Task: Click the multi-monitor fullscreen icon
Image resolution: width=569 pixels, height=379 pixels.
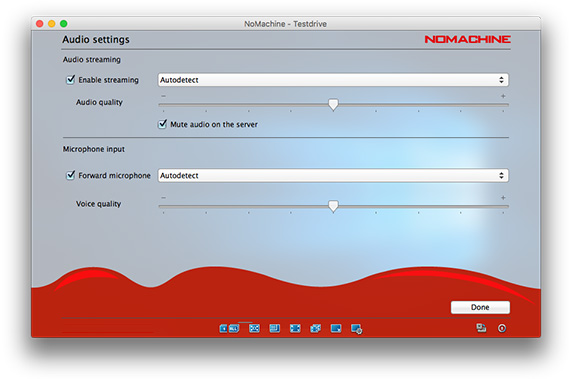Action: coord(315,329)
